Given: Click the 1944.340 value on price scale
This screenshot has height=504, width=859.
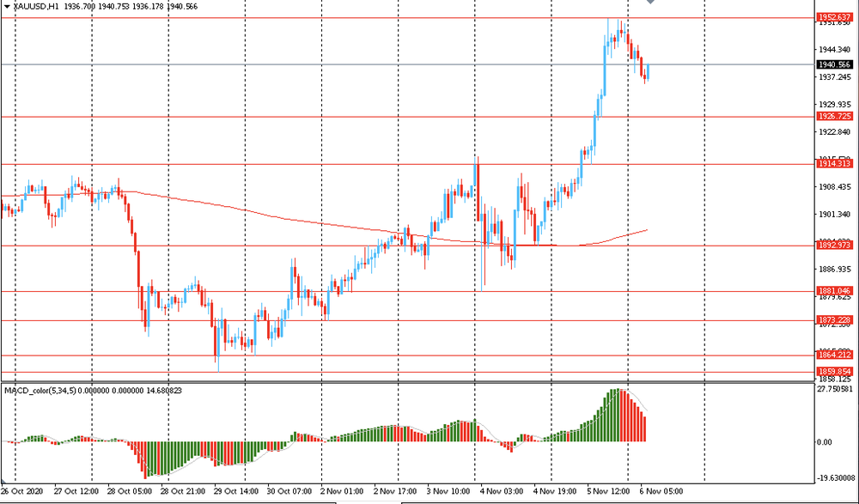Looking at the screenshot, I should point(834,50).
